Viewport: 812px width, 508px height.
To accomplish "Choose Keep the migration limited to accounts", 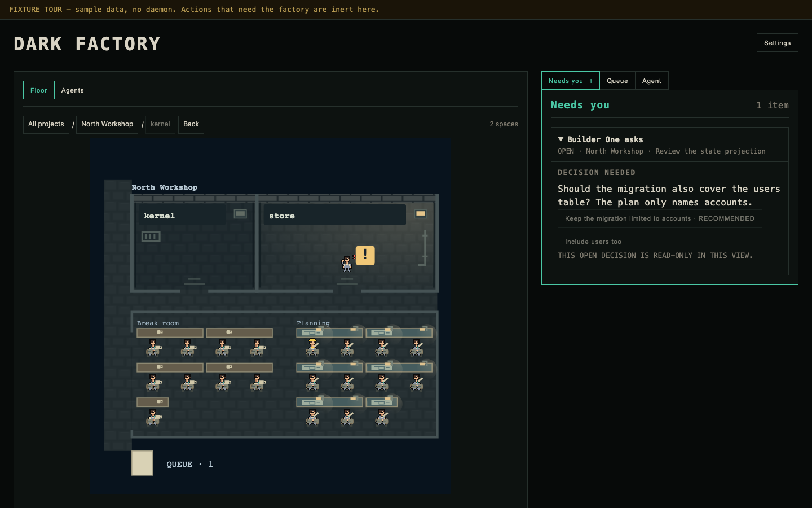I will coord(660,218).
